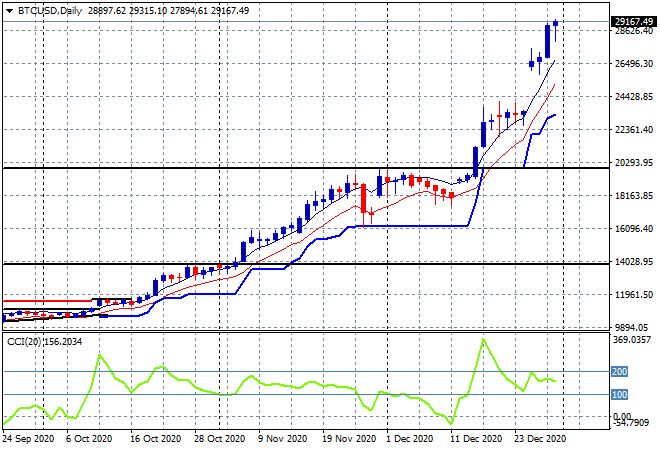Click the 18163.85 price axis label
The width and height of the screenshot is (660, 450).
click(x=634, y=196)
